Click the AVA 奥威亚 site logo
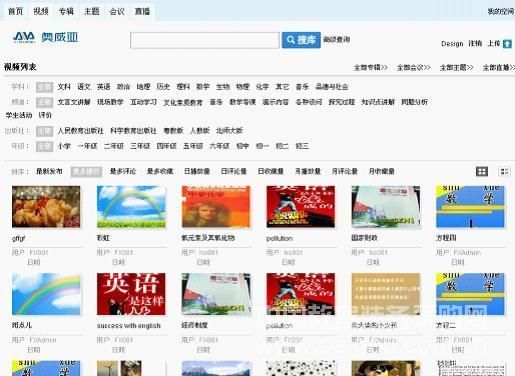The height and width of the screenshot is (376, 515). [x=46, y=37]
